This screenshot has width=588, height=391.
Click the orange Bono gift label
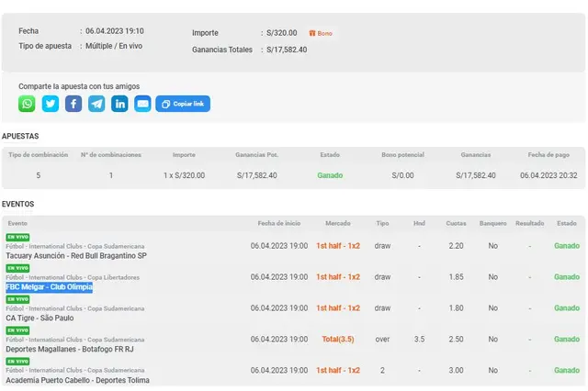321,33
